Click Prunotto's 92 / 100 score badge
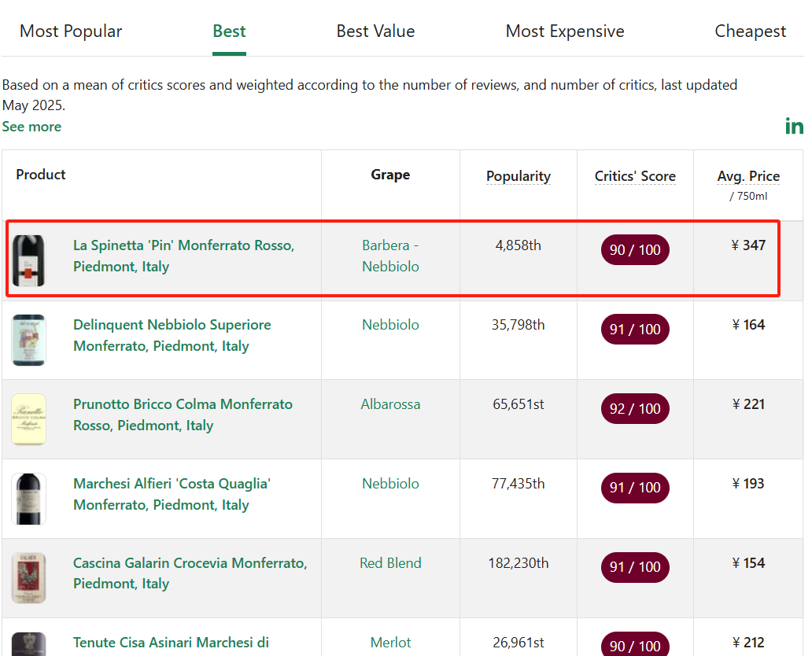Viewport: 812px width, 656px height. [634, 409]
